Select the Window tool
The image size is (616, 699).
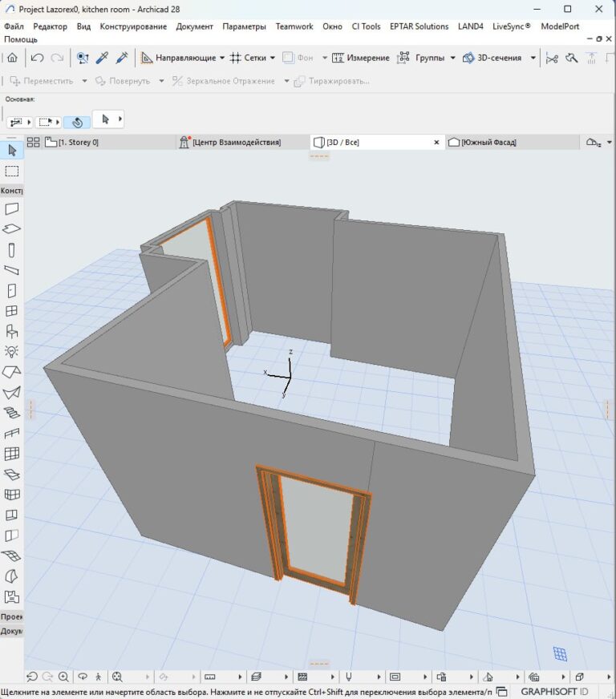click(x=11, y=311)
